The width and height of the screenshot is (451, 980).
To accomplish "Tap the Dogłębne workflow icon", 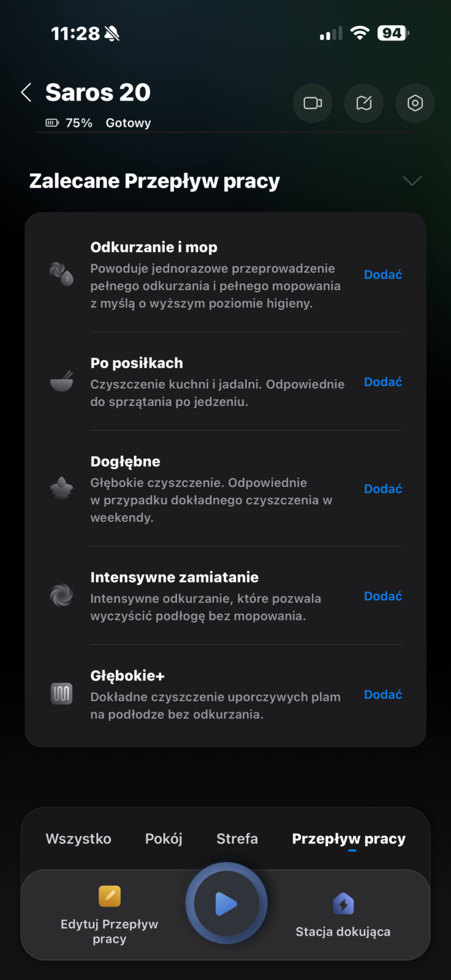I will [x=61, y=489].
